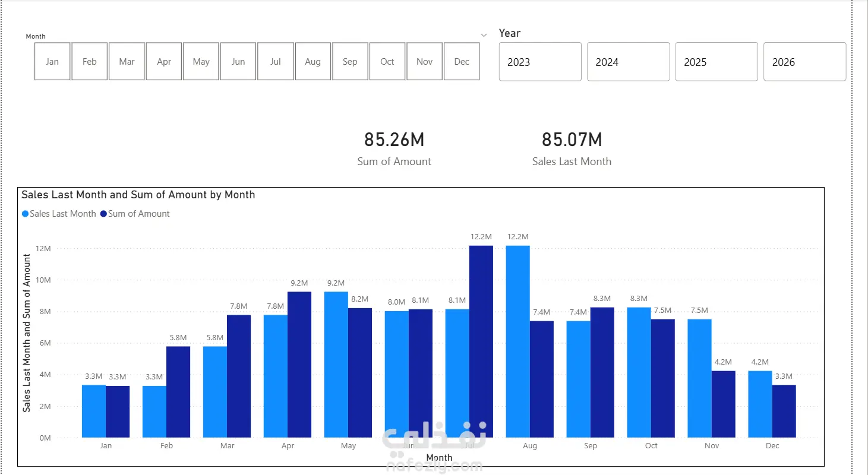Click the Dec label on the chart x-axis
This screenshot has height=475, width=868.
coord(772,446)
